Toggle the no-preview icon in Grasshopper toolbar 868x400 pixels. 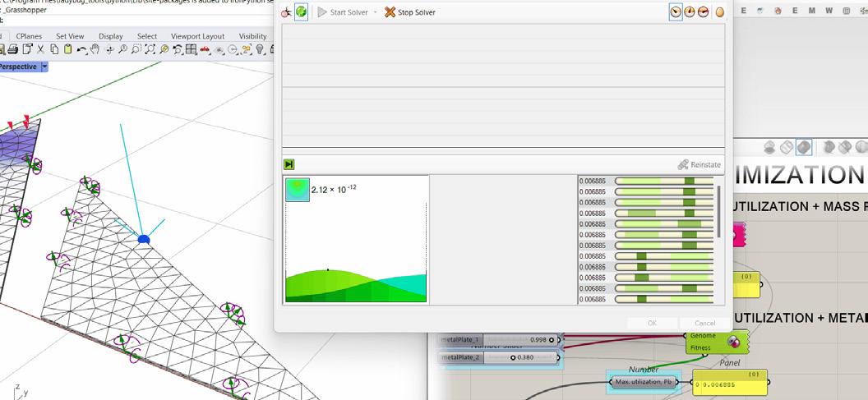(769, 147)
